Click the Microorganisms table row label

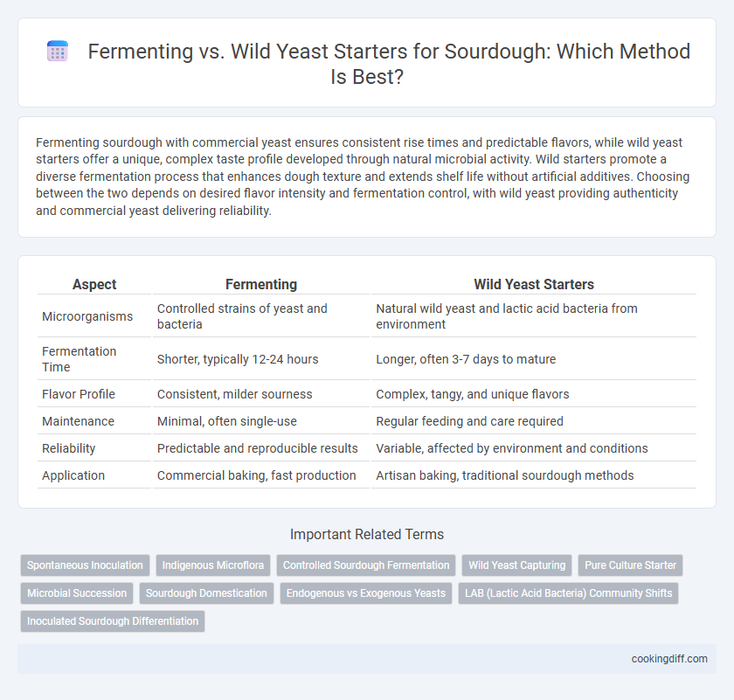coord(87,316)
